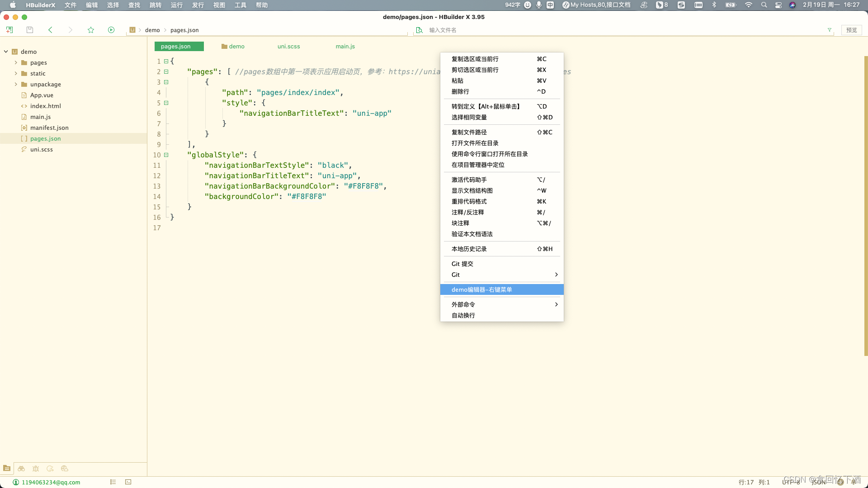Open the bug debug panel icon

click(x=36, y=469)
